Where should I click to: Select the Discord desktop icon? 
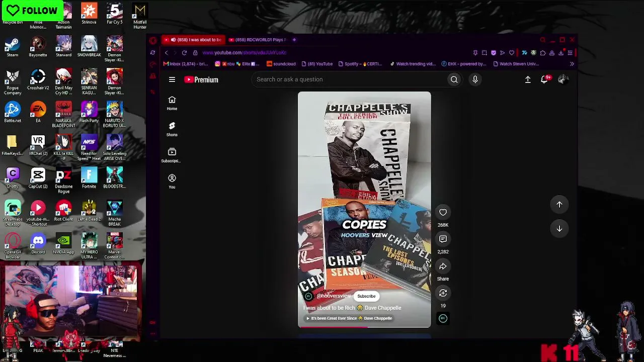[38, 244]
